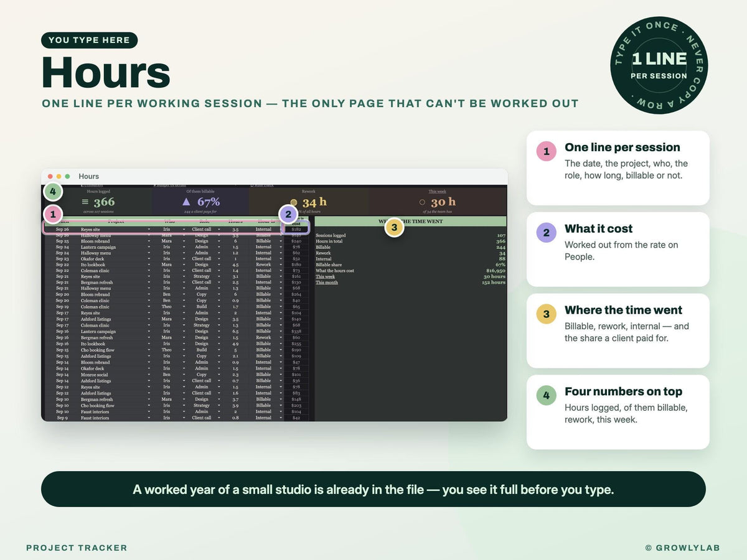Image resolution: width=747 pixels, height=560 pixels.
Task: Click the 366 hours logged figure
Action: pos(104,202)
